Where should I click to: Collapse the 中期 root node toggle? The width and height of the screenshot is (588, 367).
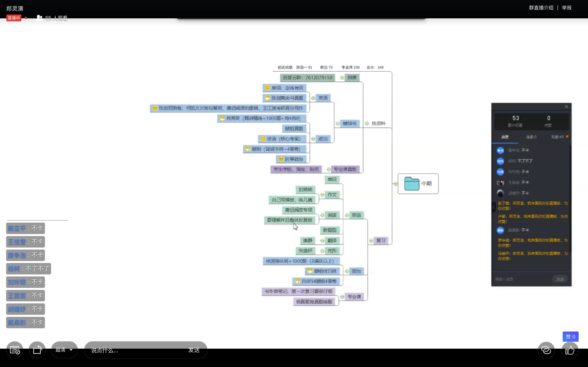tap(395, 184)
